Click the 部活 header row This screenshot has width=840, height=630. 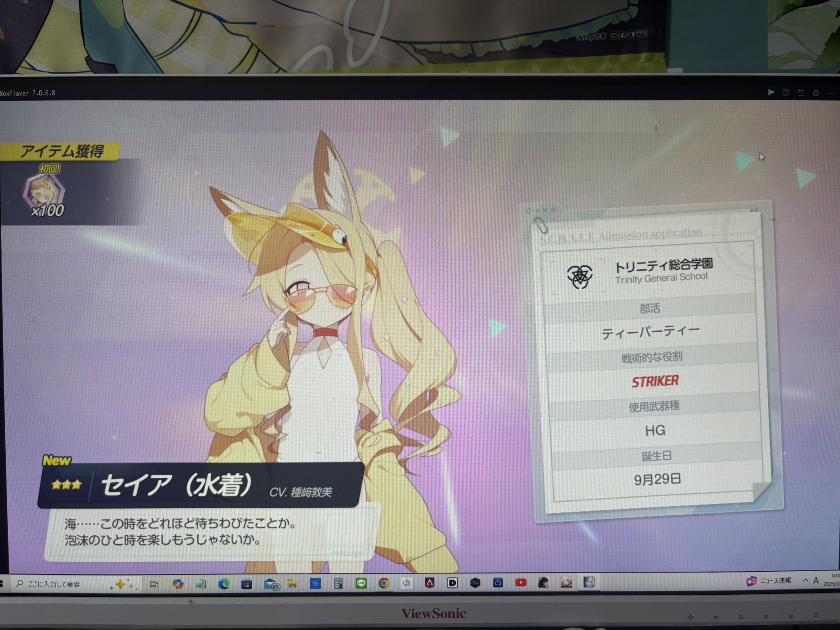(x=650, y=308)
